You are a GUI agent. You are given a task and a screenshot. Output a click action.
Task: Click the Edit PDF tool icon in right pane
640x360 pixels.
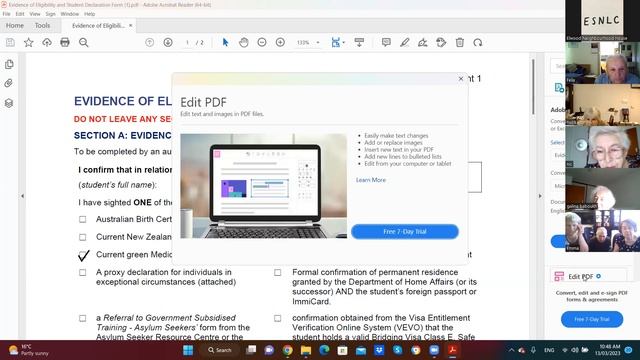click(559, 276)
